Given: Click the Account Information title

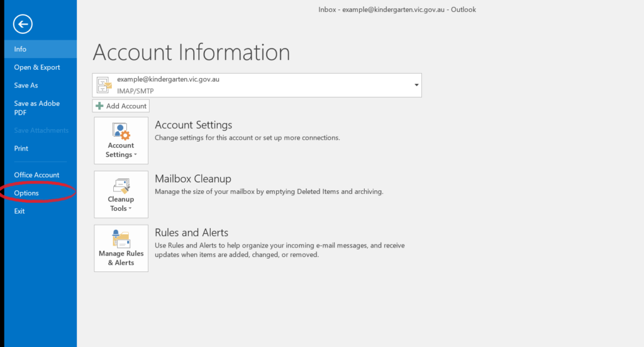Looking at the screenshot, I should (191, 52).
